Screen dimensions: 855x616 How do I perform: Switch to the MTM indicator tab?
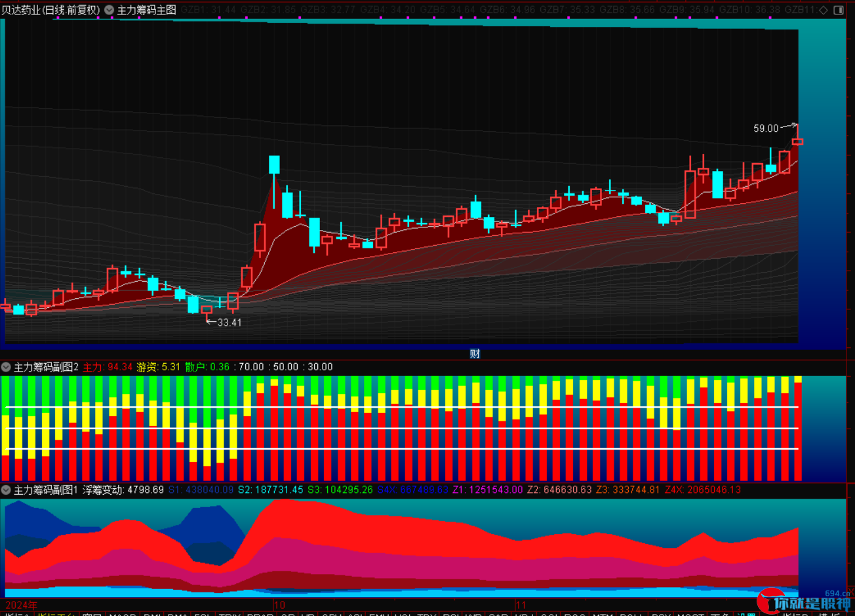pos(603,614)
